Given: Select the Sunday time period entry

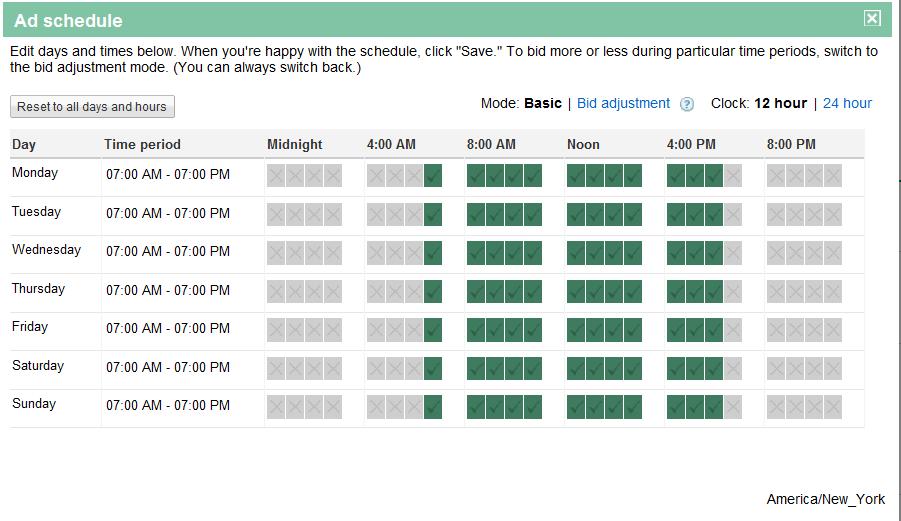Looking at the screenshot, I should click(x=168, y=406).
